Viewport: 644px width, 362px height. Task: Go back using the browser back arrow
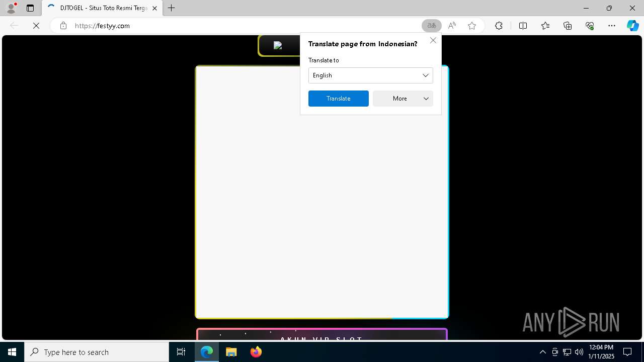coord(14,26)
